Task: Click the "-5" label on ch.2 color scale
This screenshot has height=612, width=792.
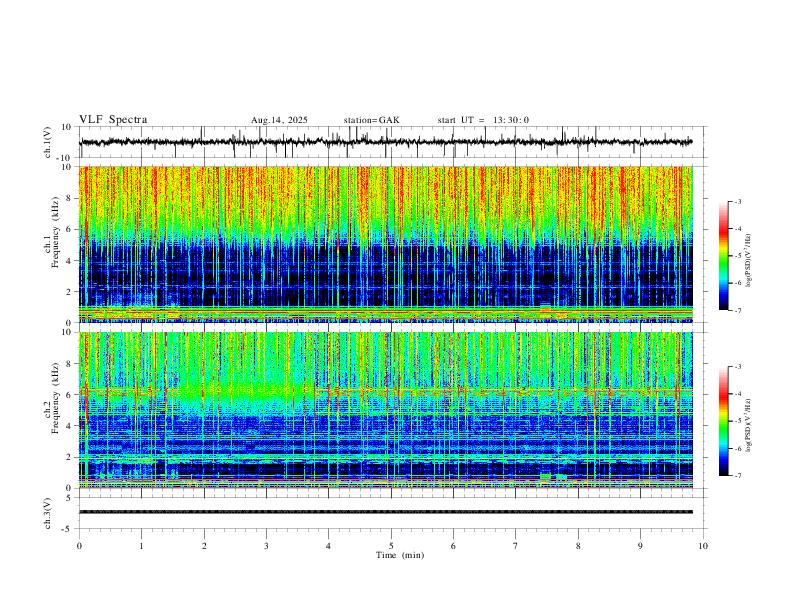Action: (737, 421)
